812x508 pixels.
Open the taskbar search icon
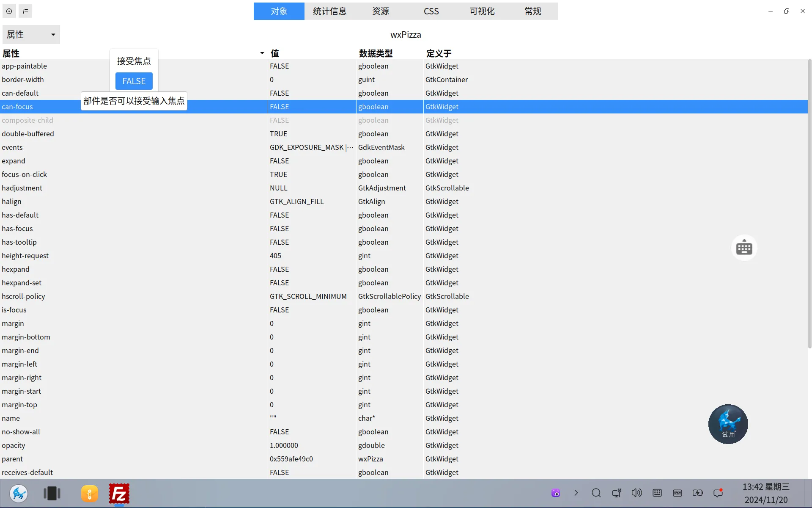tap(596, 493)
